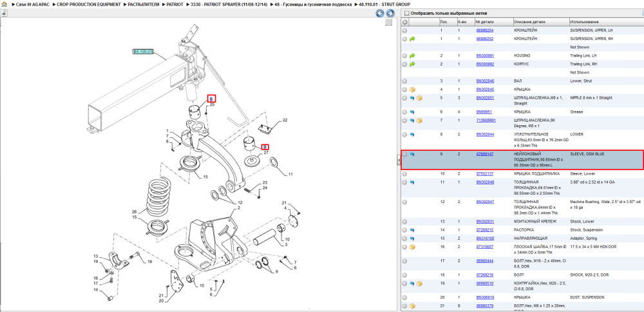Click the 'Sleeve, Lower' usage cell
The width and height of the screenshot is (644, 312).
583,174
